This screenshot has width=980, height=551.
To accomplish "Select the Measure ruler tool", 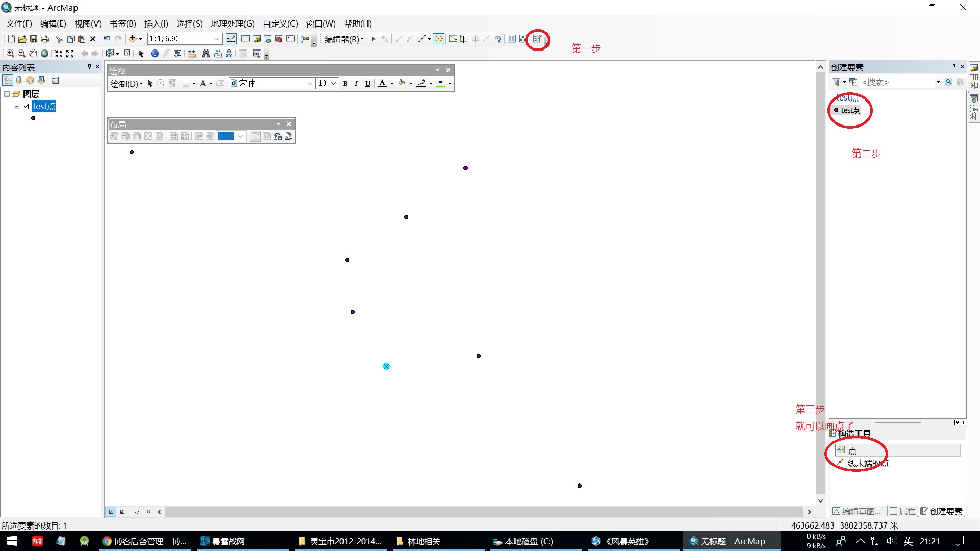I will pyautogui.click(x=192, y=54).
